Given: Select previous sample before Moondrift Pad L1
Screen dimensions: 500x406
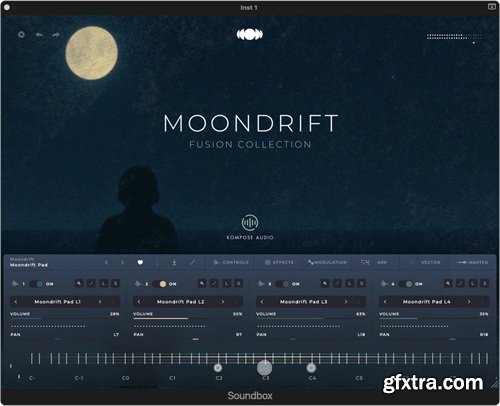Looking at the screenshot, I should (x=16, y=302).
